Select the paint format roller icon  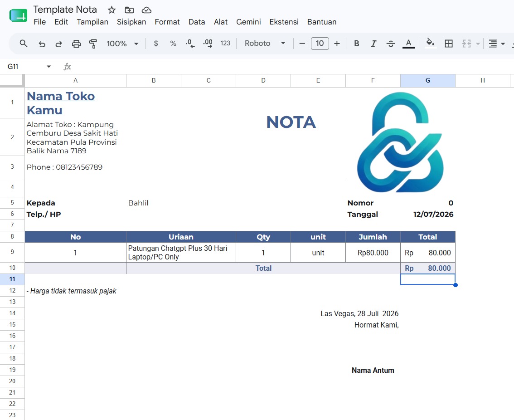(x=93, y=44)
